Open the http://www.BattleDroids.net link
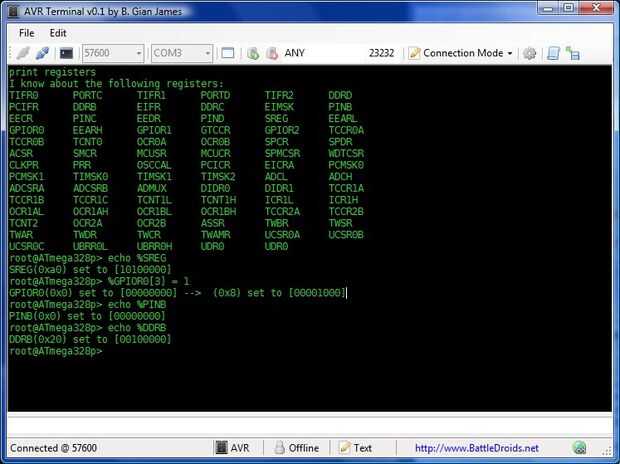Viewport: 620px width, 464px height. (476, 448)
